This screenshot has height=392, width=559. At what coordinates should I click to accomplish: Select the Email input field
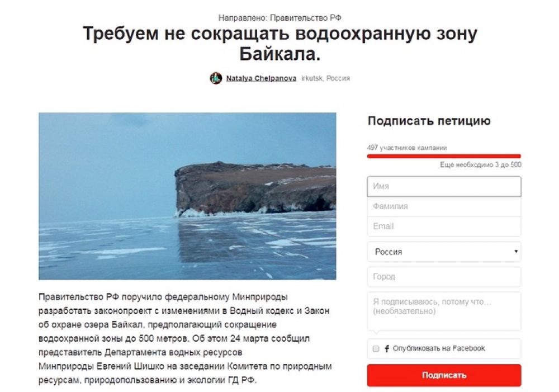(x=444, y=226)
